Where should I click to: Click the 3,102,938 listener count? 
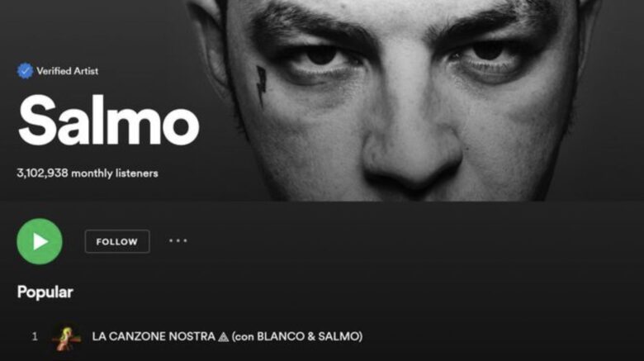pos(42,173)
